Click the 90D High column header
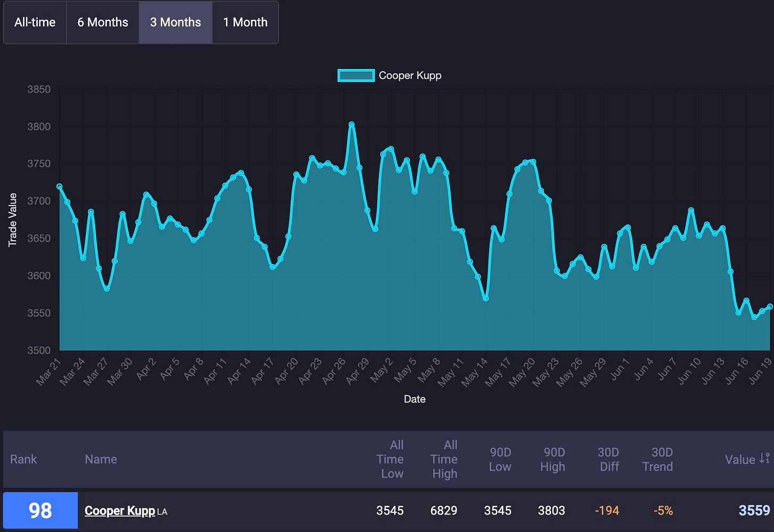Screen dimensions: 774x532 pos(553,459)
